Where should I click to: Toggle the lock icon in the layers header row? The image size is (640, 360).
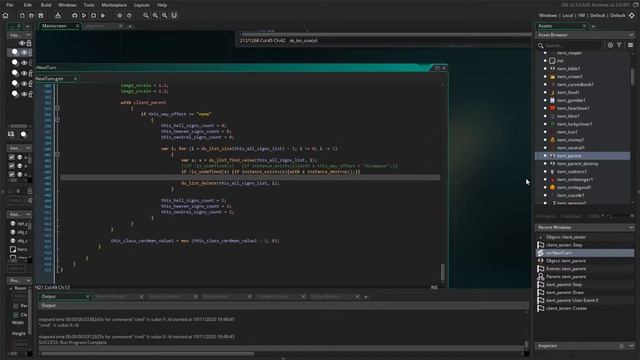coord(29,43)
